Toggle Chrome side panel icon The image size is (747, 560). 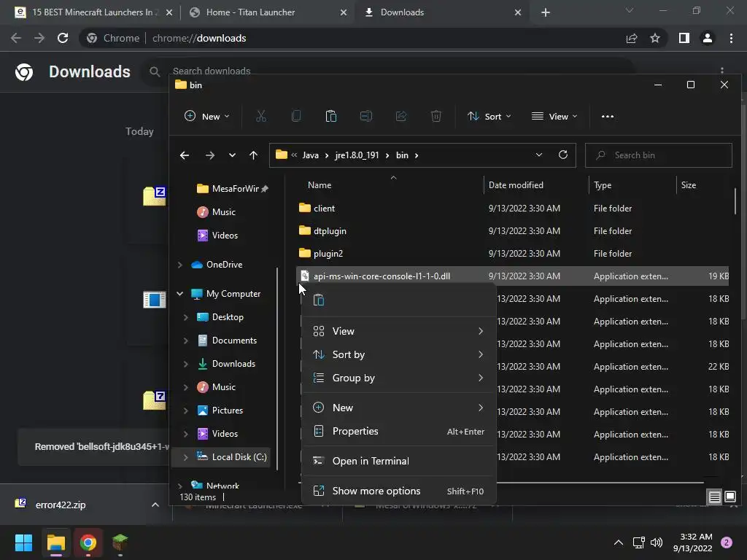684,38
